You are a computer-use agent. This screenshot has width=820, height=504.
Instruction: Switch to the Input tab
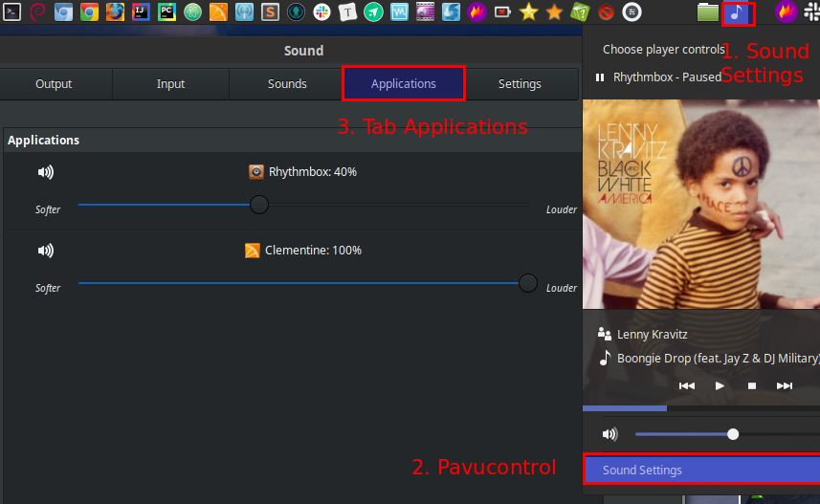170,83
